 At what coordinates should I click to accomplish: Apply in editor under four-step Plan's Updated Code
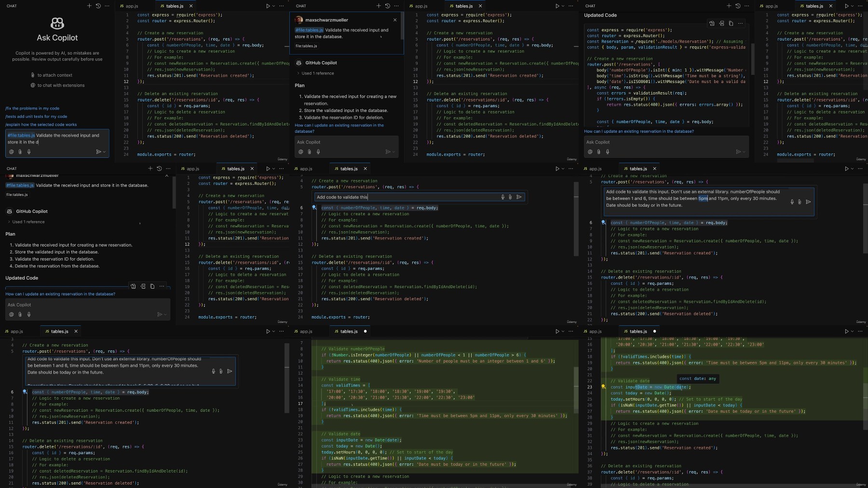coord(133,286)
